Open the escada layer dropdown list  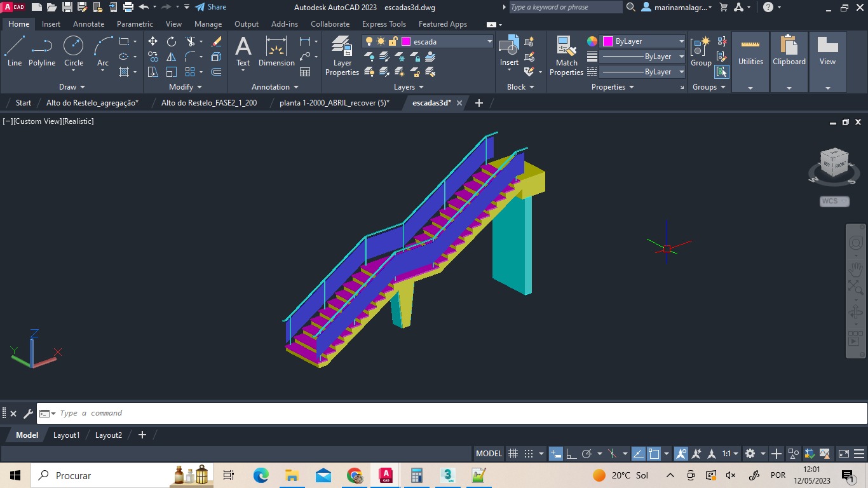(489, 41)
